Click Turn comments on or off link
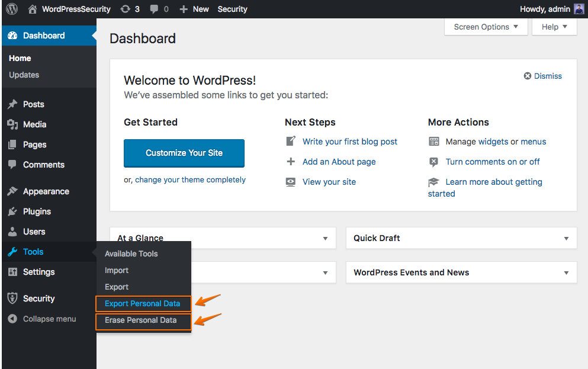Viewport: 588px width, 369px height. point(493,162)
